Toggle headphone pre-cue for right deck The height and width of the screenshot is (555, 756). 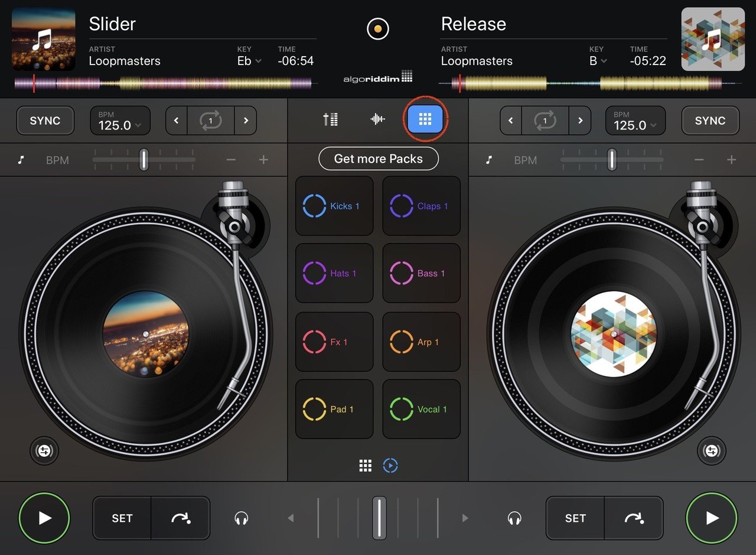pyautogui.click(x=515, y=518)
